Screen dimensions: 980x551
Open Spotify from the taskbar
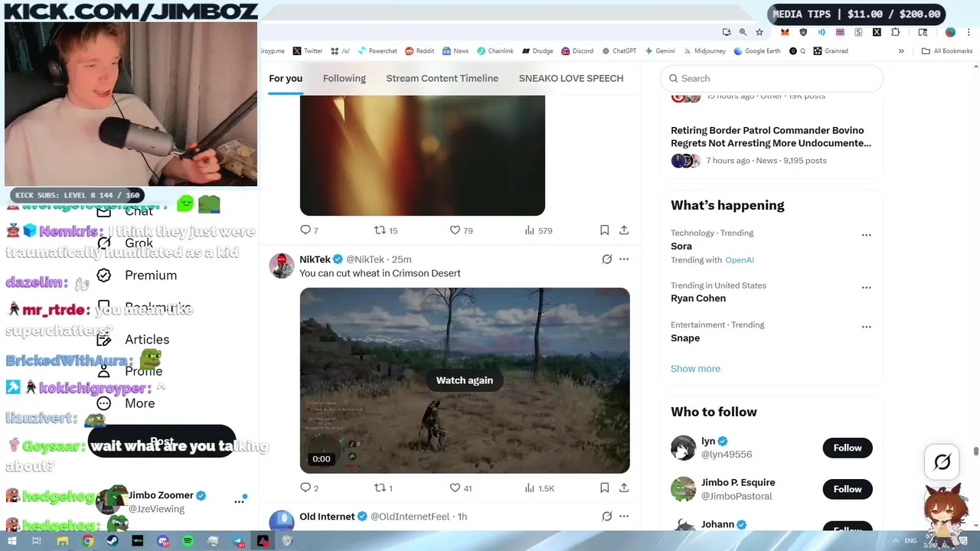(188, 541)
